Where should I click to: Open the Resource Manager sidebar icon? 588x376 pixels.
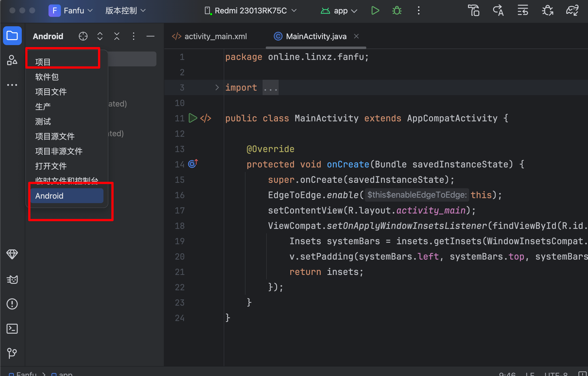click(12, 60)
